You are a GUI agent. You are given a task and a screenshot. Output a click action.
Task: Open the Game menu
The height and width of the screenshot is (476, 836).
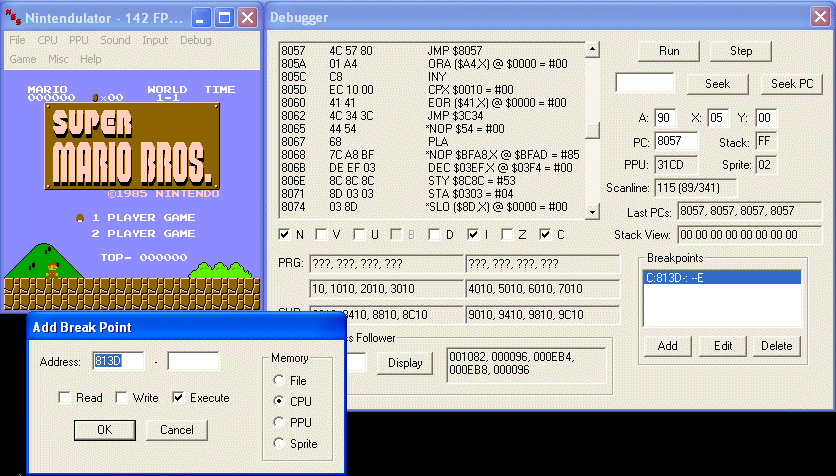(x=23, y=59)
